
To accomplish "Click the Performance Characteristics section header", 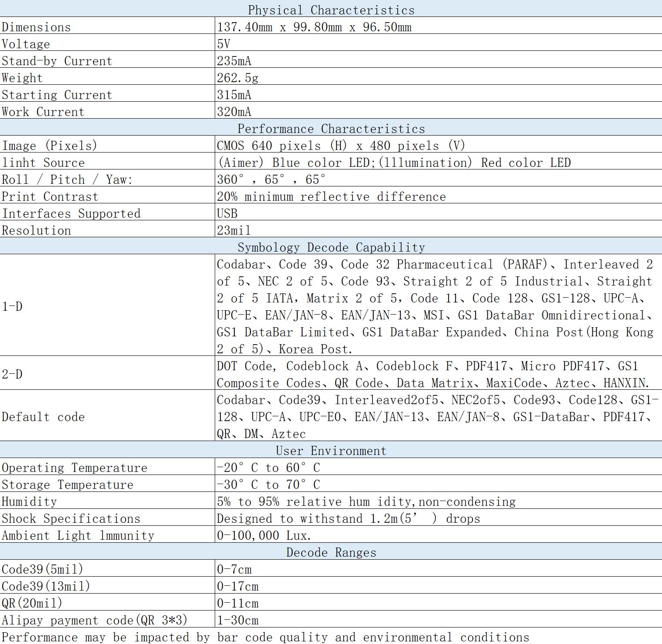I will (x=331, y=129).
